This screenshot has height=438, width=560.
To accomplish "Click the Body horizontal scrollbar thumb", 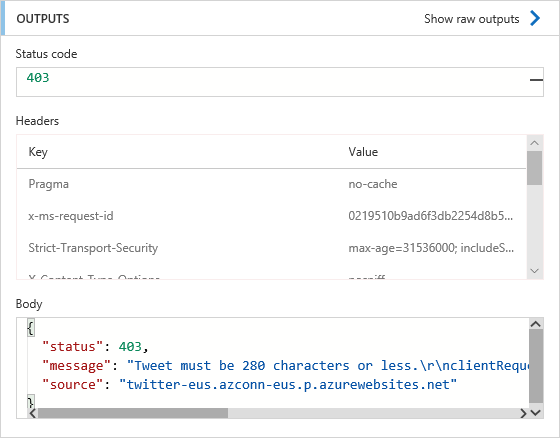I will [133, 413].
